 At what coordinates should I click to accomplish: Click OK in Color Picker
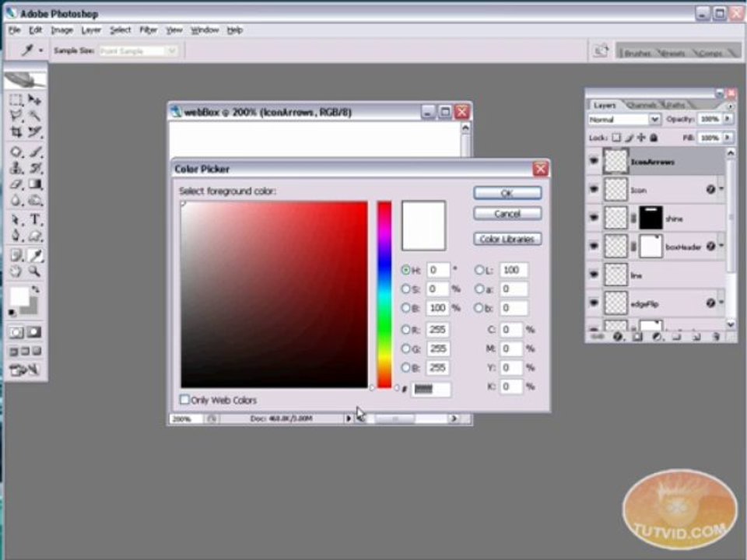tap(507, 193)
